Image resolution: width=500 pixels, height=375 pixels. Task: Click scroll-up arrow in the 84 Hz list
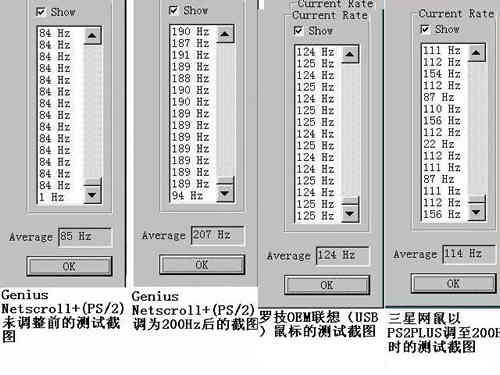(x=92, y=36)
